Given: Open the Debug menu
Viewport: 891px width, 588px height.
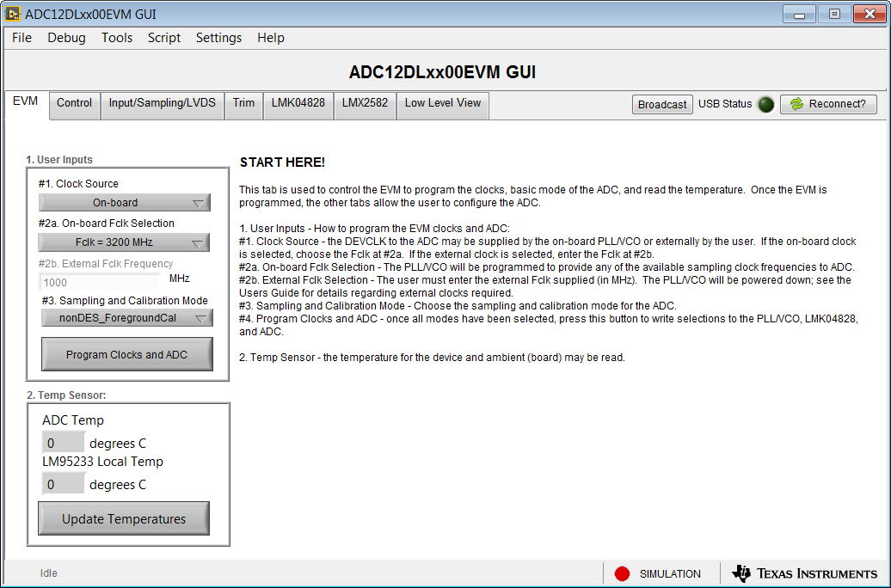Looking at the screenshot, I should point(66,38).
